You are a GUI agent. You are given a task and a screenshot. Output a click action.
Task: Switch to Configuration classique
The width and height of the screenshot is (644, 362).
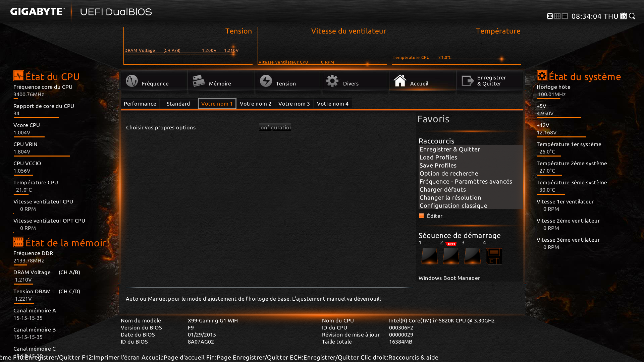coord(471,205)
